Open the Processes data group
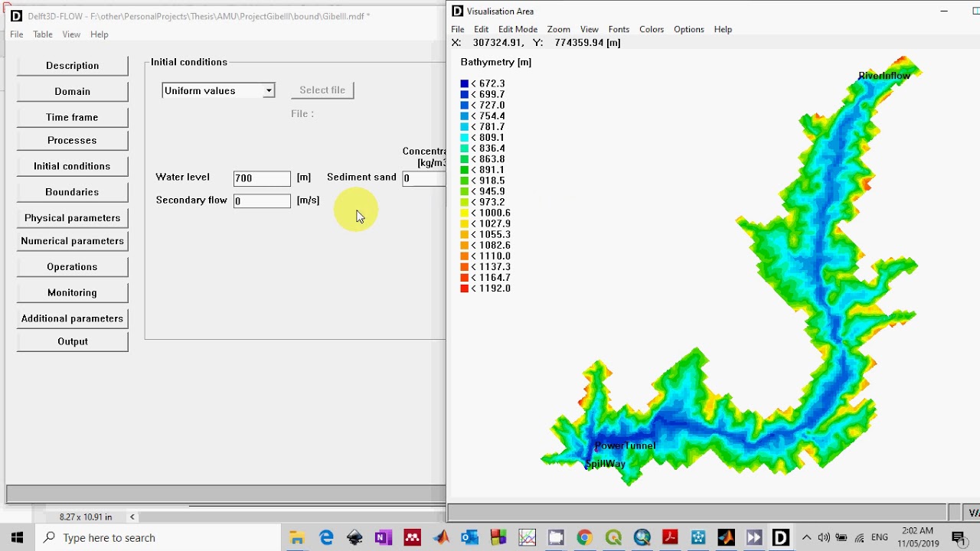The height and width of the screenshot is (551, 980). [x=72, y=140]
